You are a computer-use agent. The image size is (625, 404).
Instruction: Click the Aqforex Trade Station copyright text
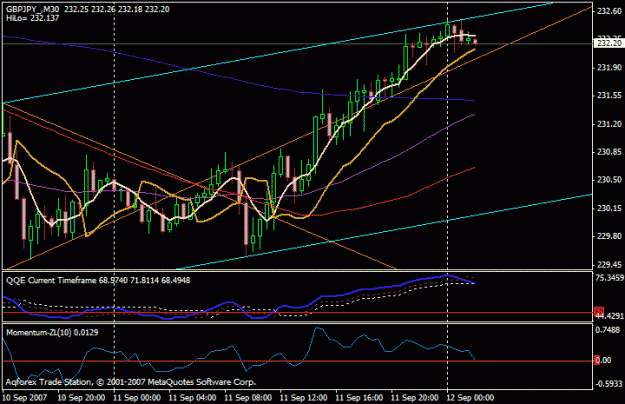[131, 382]
